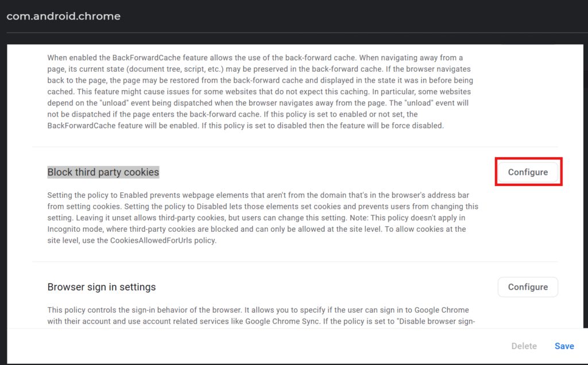Viewport: 588px width, 365px height.
Task: Open Configure for Browser sign in settings
Action: coord(528,287)
